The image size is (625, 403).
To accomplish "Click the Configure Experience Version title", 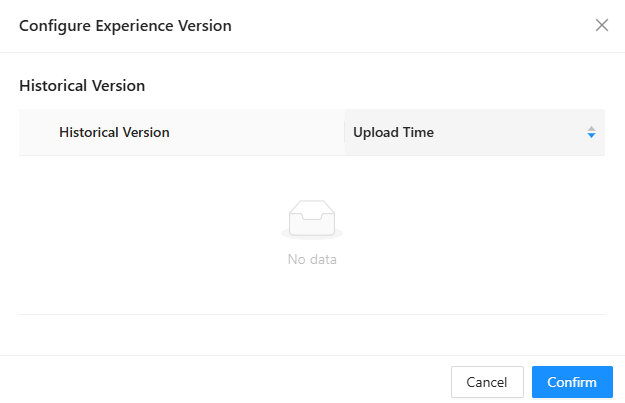I will (x=126, y=26).
